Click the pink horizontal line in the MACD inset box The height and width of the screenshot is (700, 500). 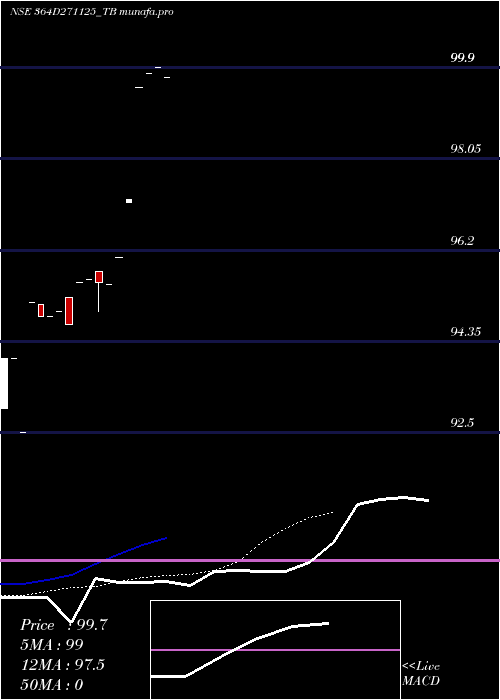275,650
